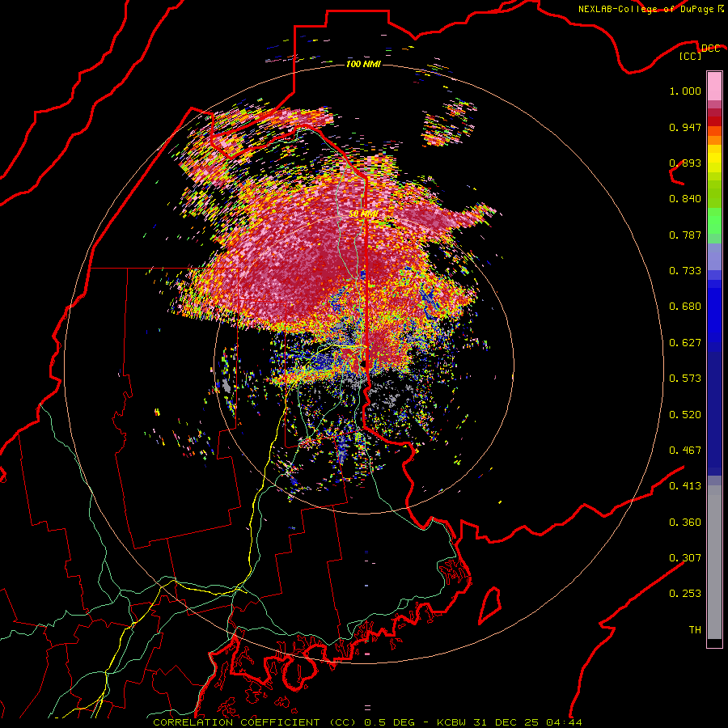Select the 0.680 legend value
Screen dimensions: 728x728
[x=685, y=307]
